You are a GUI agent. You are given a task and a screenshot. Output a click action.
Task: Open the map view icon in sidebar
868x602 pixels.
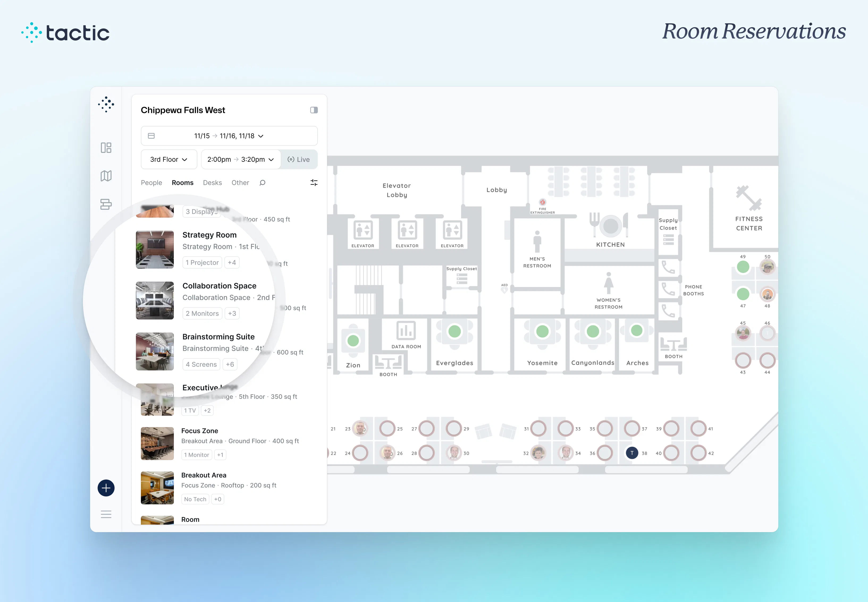coord(106,176)
